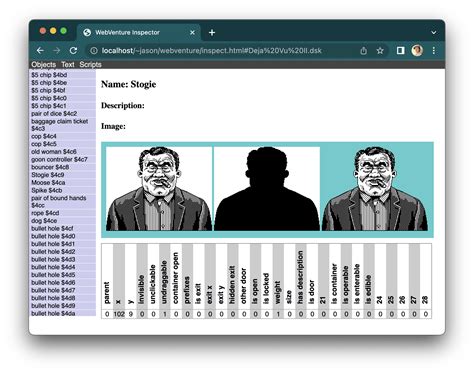The image size is (474, 373).
Task: Click the browser back arrow
Action: [x=40, y=51]
